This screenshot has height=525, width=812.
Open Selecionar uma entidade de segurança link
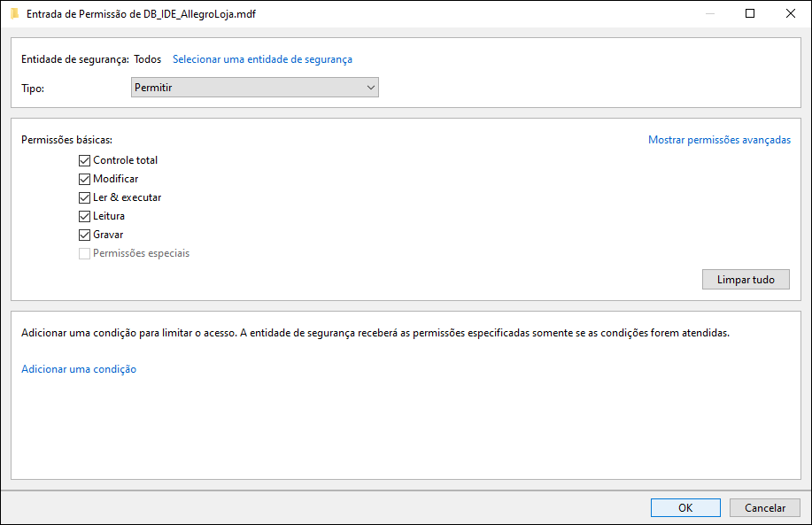(263, 59)
